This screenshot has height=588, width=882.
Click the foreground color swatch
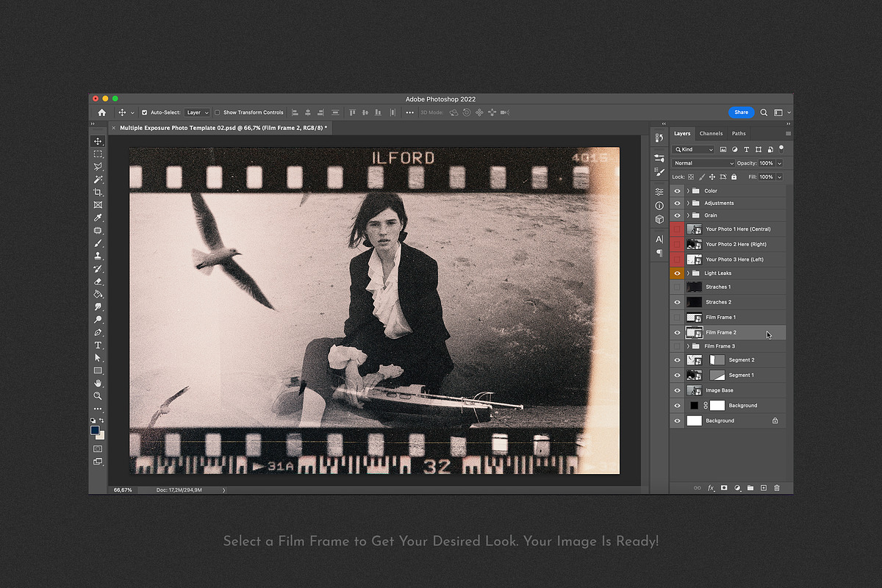[x=96, y=430]
